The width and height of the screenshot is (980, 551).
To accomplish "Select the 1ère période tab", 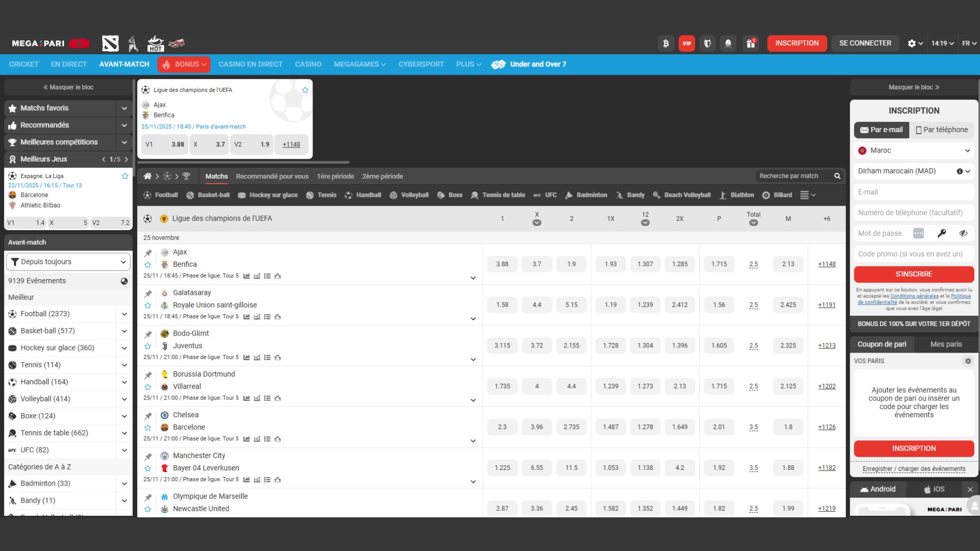I will 335,176.
